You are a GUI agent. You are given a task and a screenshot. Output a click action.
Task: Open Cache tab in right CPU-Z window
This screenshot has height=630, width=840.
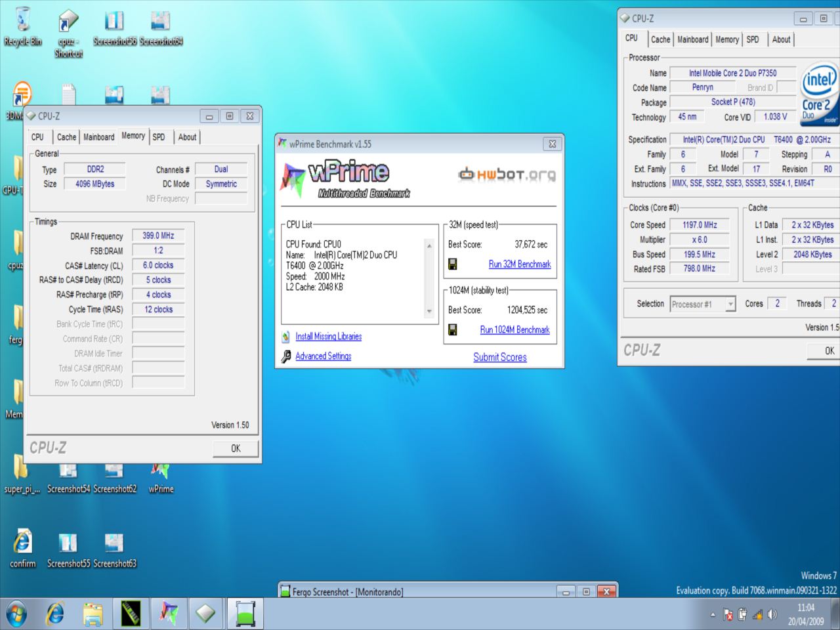pos(660,39)
